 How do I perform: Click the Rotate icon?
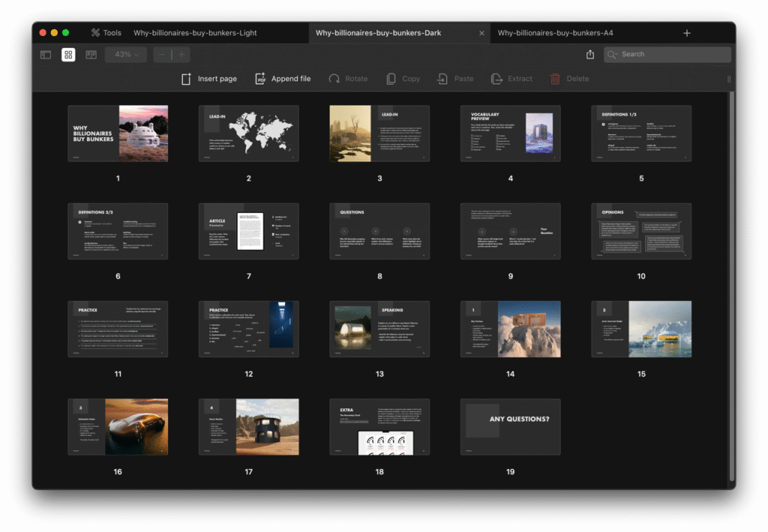click(x=334, y=79)
